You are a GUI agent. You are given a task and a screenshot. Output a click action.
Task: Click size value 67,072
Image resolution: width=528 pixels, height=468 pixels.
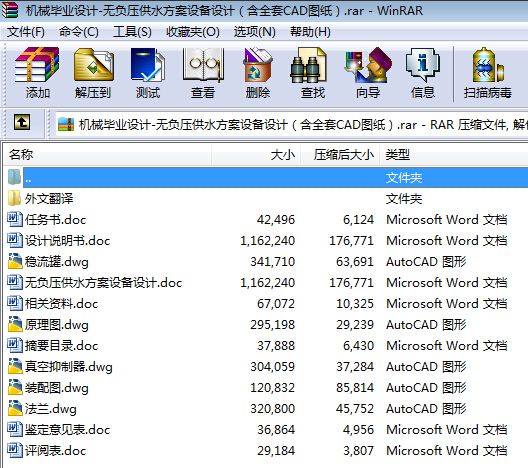pos(276,303)
